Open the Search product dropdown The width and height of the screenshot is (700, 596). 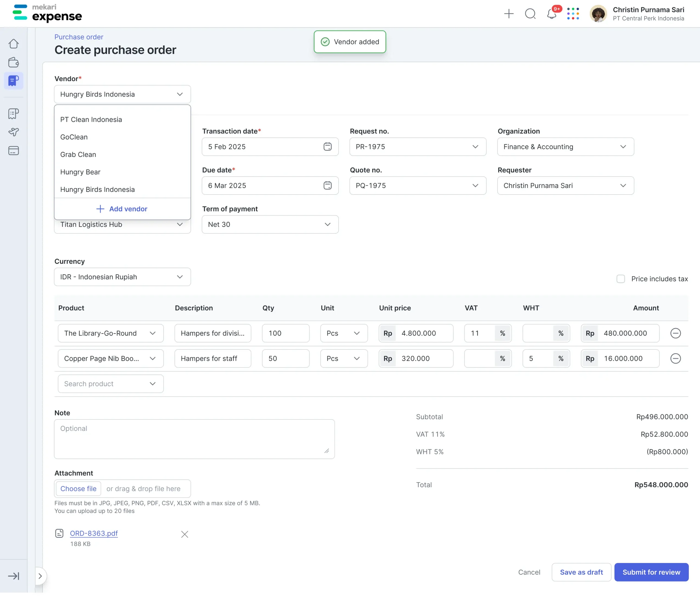111,384
